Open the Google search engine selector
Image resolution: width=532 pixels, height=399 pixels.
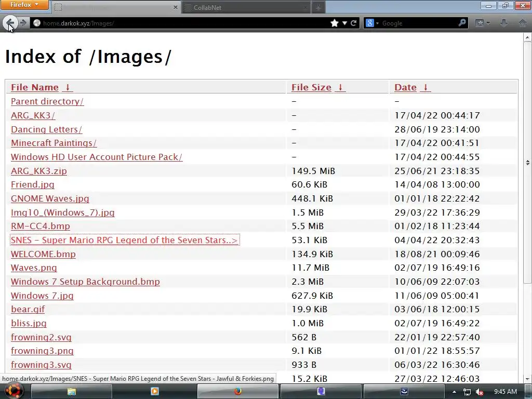pos(372,23)
